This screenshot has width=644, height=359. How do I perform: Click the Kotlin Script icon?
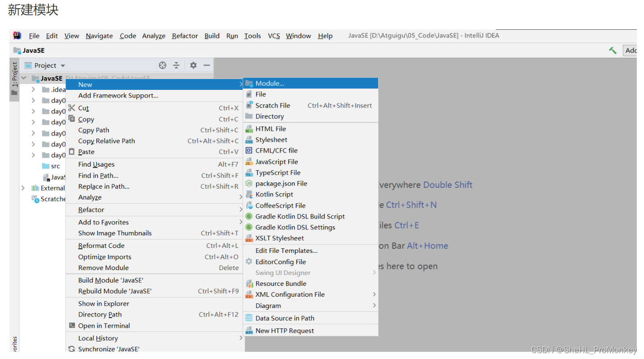(249, 194)
